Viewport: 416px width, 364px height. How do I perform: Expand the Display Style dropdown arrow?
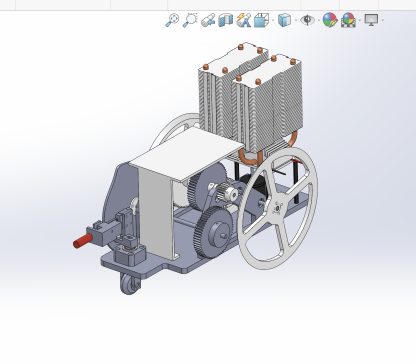[296, 21]
